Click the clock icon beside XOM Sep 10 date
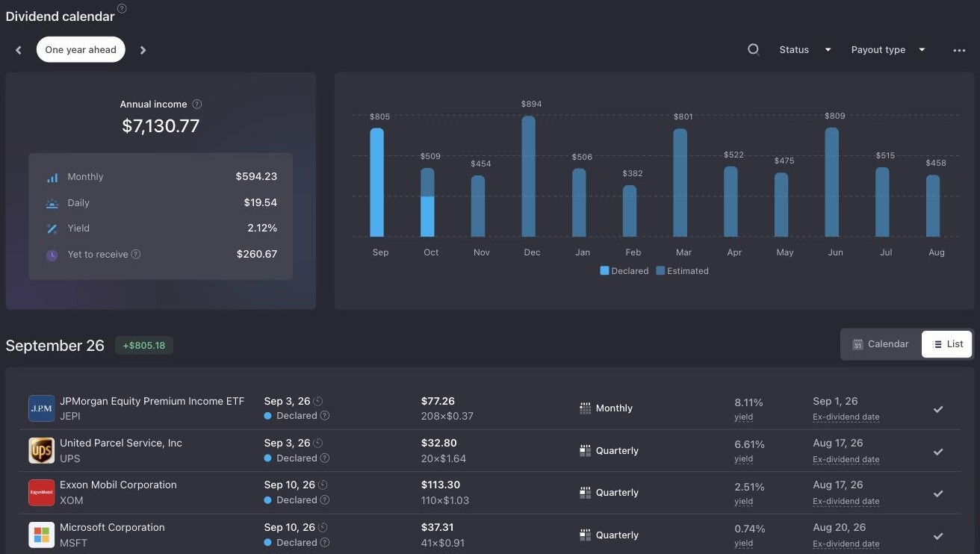The height and width of the screenshot is (554, 980). pos(323,485)
